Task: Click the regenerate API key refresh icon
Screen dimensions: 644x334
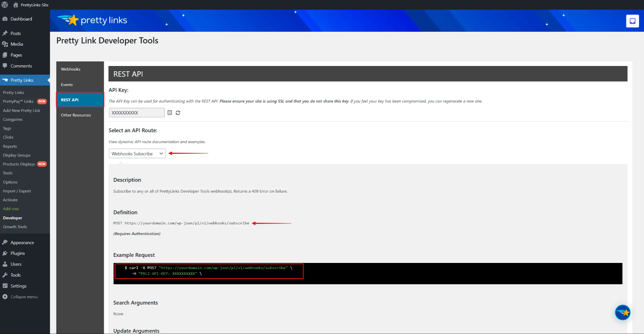Action: pyautogui.click(x=178, y=113)
